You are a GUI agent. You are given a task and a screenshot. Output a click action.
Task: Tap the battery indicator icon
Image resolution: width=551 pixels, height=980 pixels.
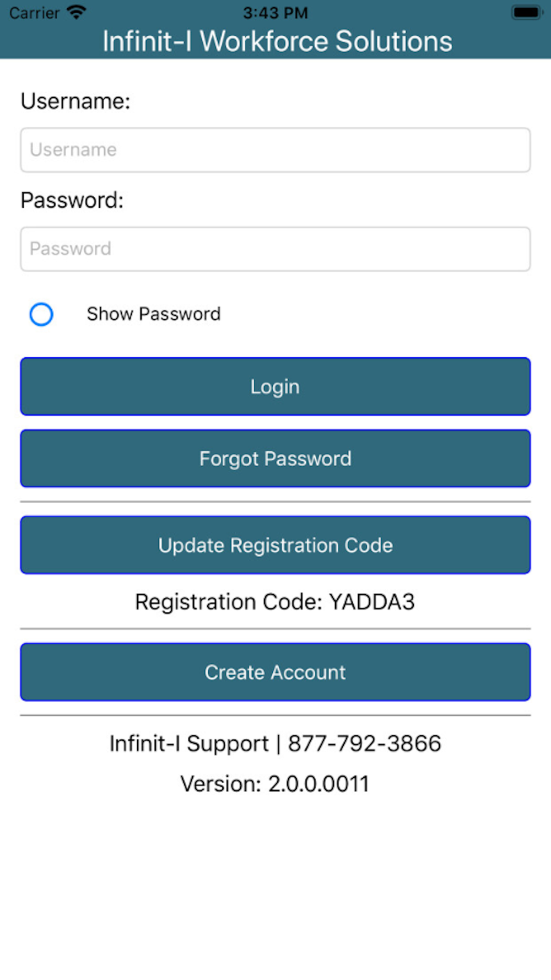527,12
